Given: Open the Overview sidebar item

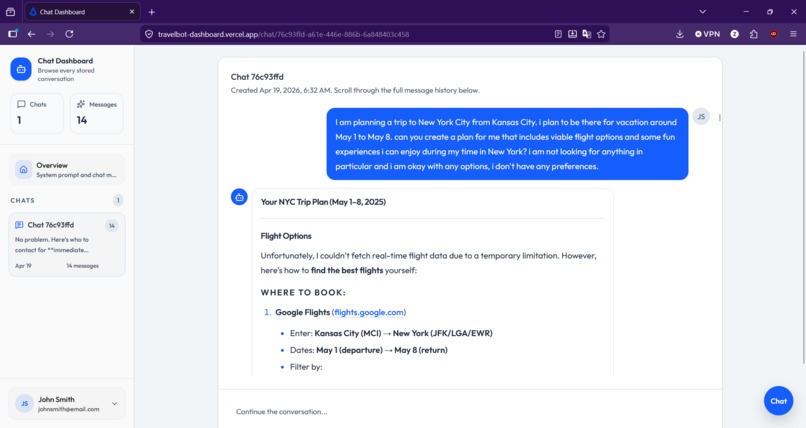Looking at the screenshot, I should pos(67,170).
